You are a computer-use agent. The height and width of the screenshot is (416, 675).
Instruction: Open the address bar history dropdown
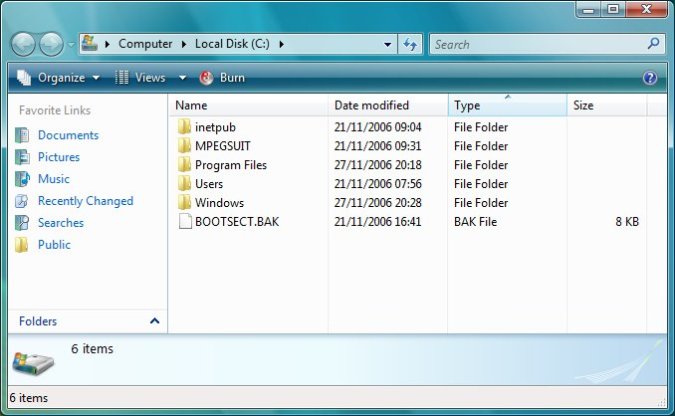coord(387,44)
